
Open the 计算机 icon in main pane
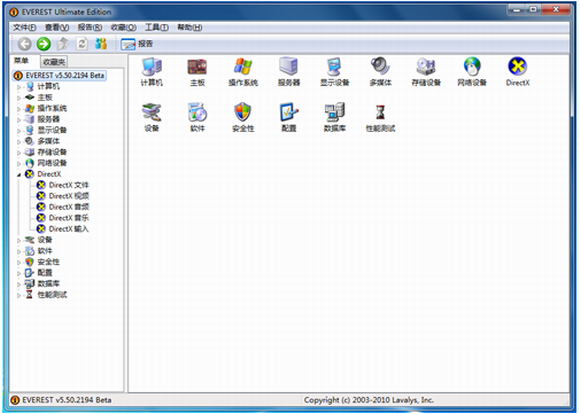click(x=152, y=72)
